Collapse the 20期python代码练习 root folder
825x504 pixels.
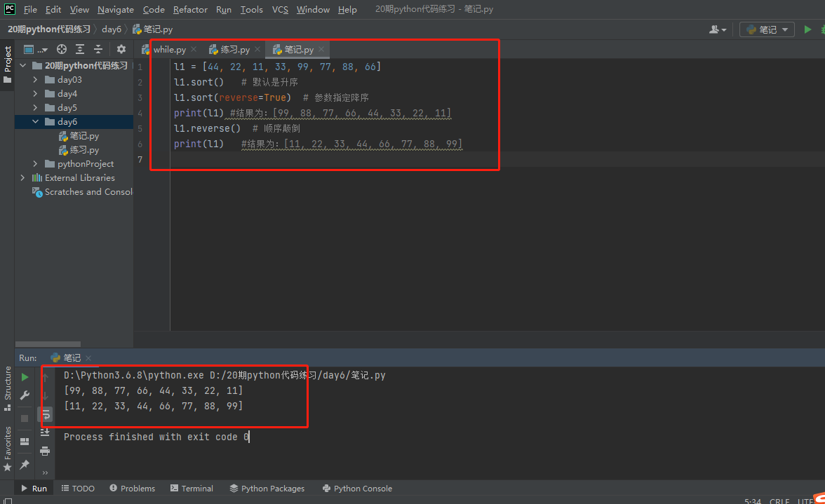tap(23, 66)
